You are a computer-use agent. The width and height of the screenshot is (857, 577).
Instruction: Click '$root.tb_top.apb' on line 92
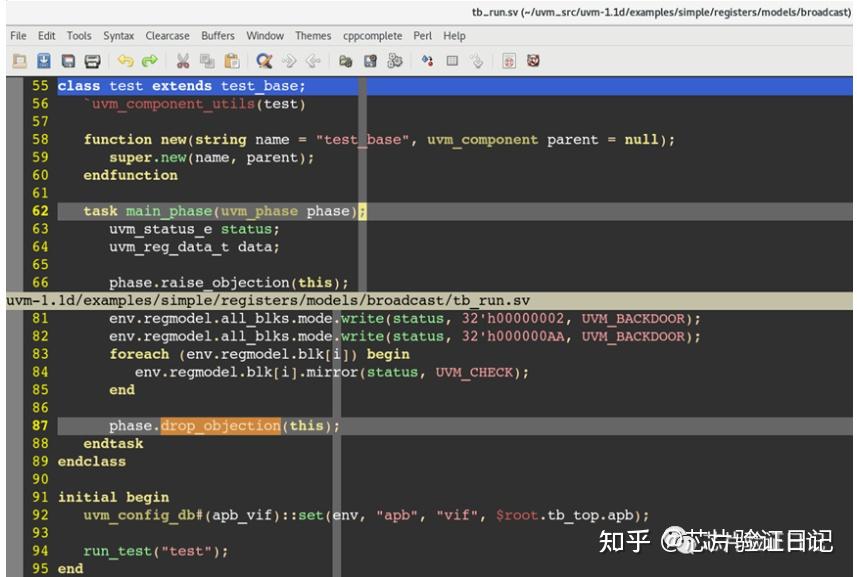[565, 515]
